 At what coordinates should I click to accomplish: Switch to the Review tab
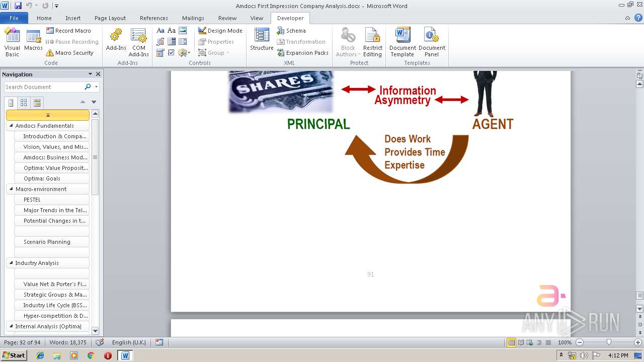227,18
